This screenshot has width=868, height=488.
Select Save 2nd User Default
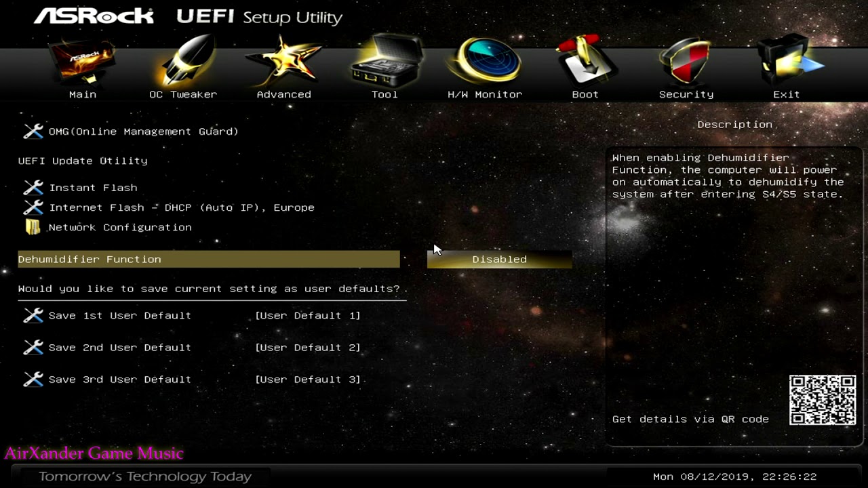120,347
